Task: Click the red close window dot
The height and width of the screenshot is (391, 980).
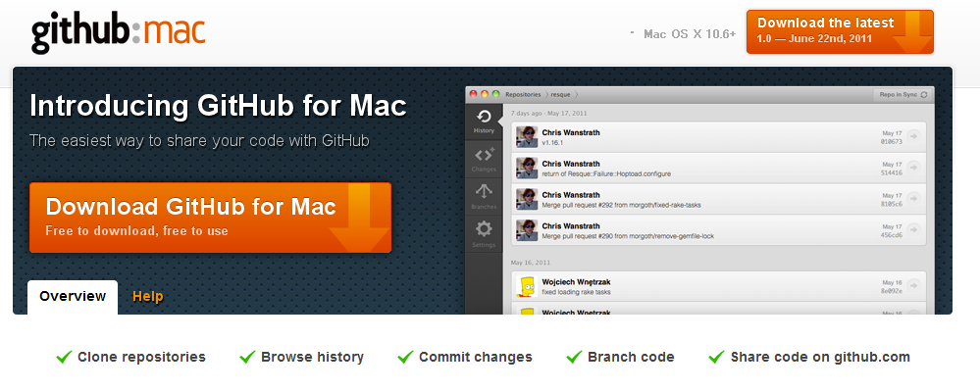Action: 473,94
